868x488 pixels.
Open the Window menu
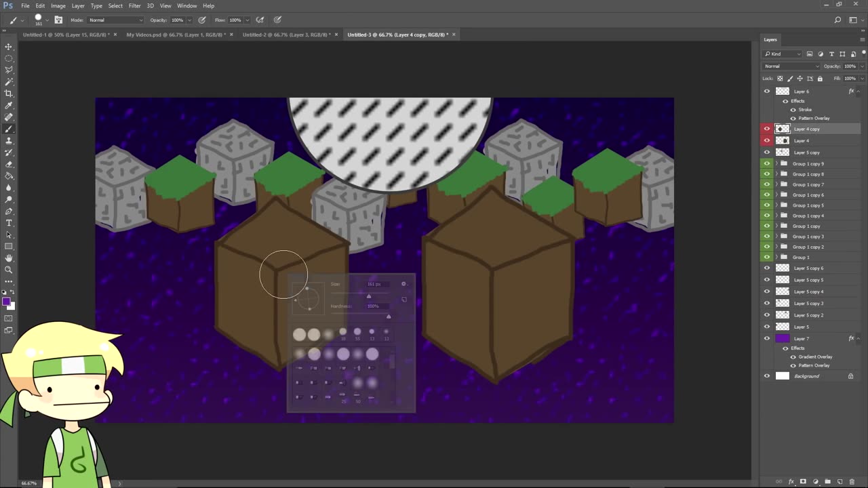tap(186, 5)
